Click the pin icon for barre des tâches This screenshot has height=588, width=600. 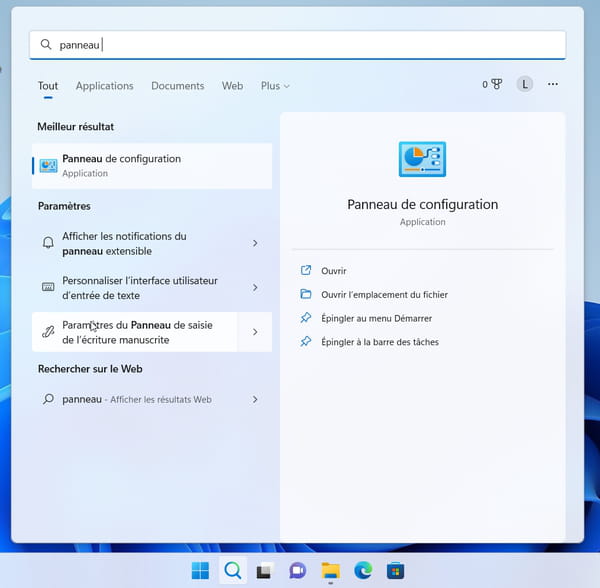pyautogui.click(x=306, y=342)
